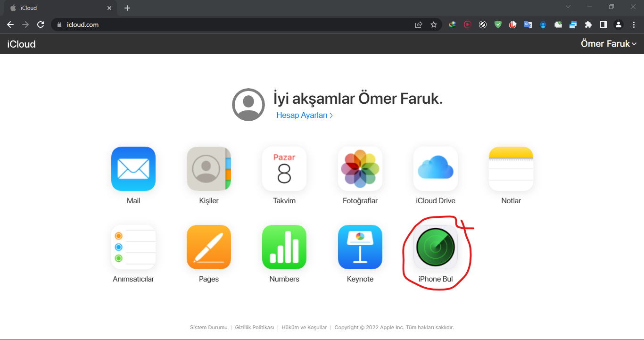Screen dimensions: 644x340
Task: Click inside the address bar
Action: pos(189,24)
